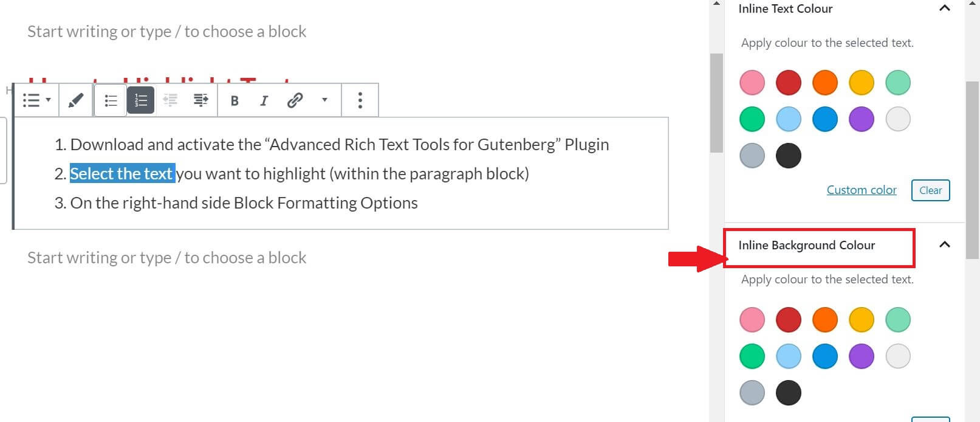Expand more rich text formatting options

(x=325, y=100)
